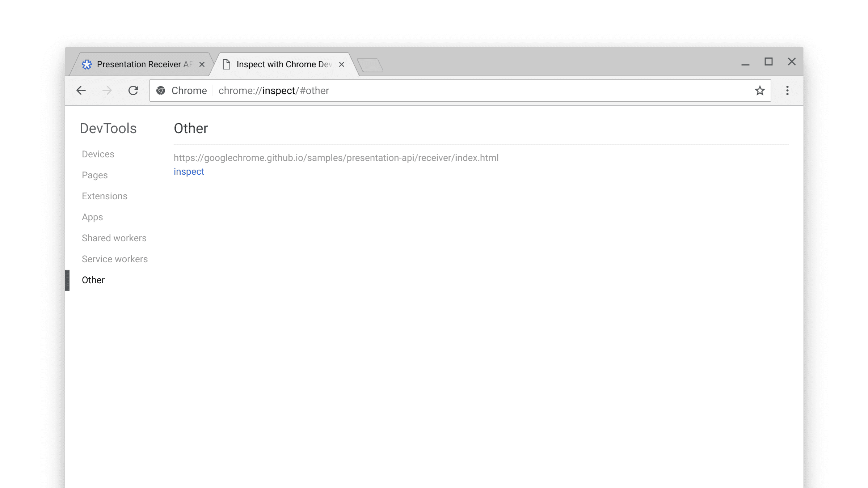The image size is (868, 488).
Task: Expand the Shared workers section
Action: 114,238
